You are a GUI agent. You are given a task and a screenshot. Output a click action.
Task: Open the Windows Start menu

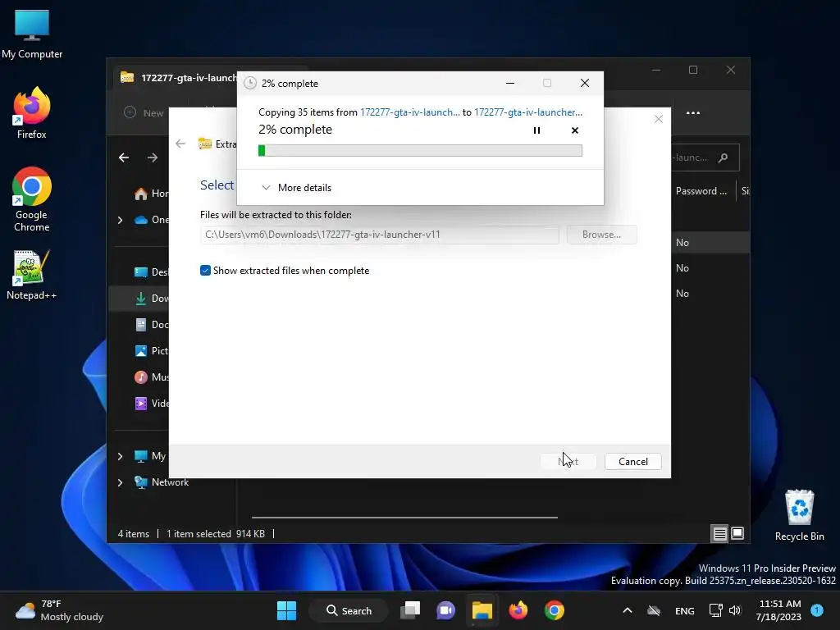[286, 610]
